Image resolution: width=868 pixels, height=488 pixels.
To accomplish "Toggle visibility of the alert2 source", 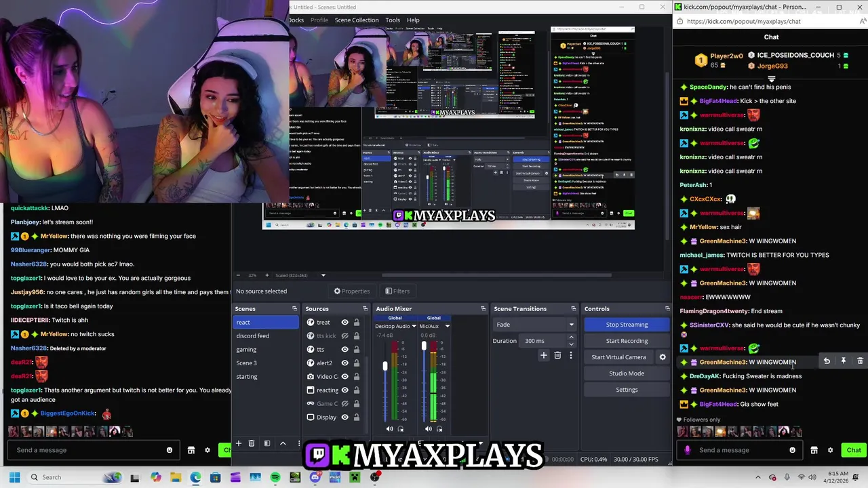I will click(x=344, y=363).
